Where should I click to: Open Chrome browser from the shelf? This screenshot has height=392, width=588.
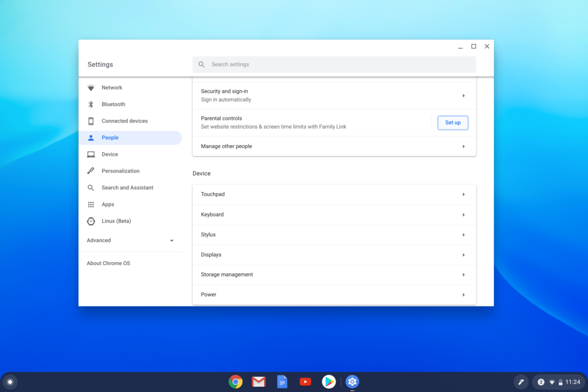coord(235,382)
